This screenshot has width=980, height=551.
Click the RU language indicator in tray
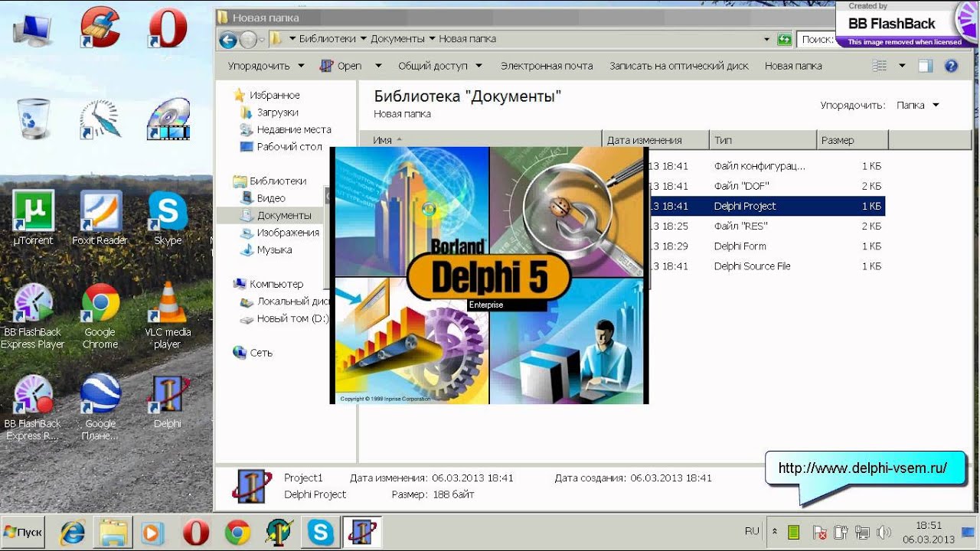752,531
